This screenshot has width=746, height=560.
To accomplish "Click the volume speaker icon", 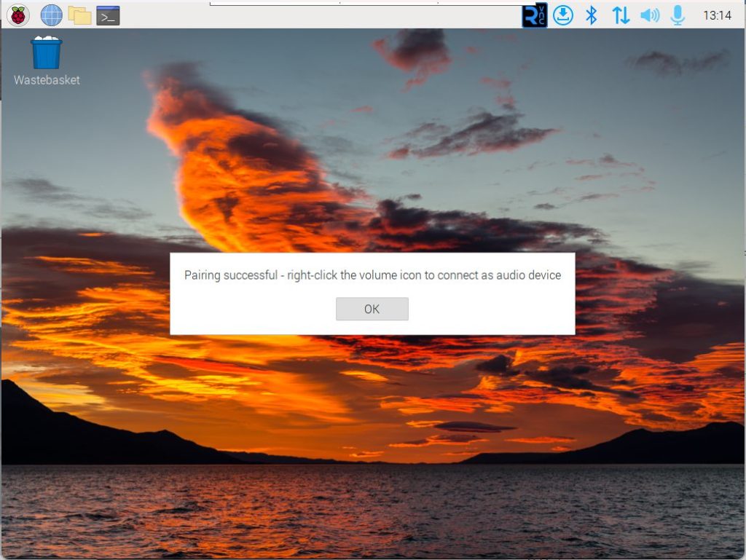I will point(649,15).
